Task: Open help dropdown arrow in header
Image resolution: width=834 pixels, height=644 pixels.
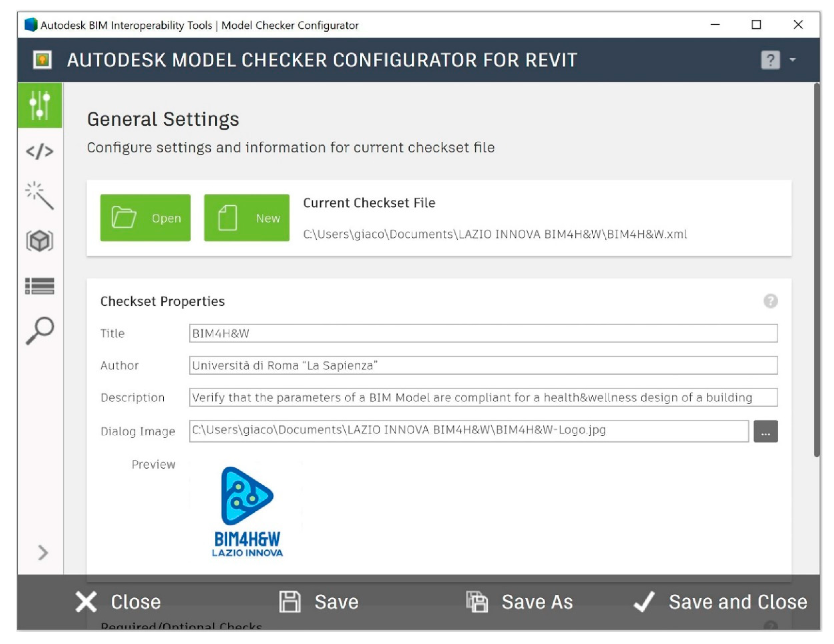Action: [x=792, y=60]
